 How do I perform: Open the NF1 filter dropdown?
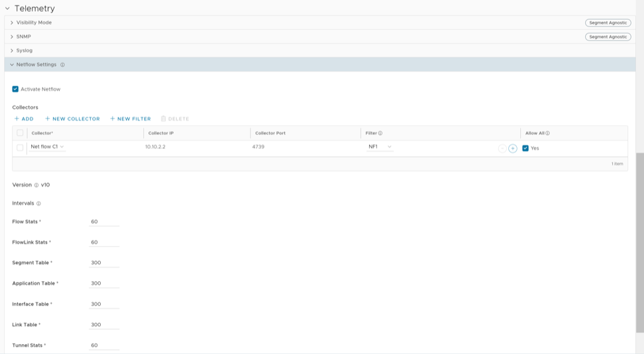click(x=380, y=147)
